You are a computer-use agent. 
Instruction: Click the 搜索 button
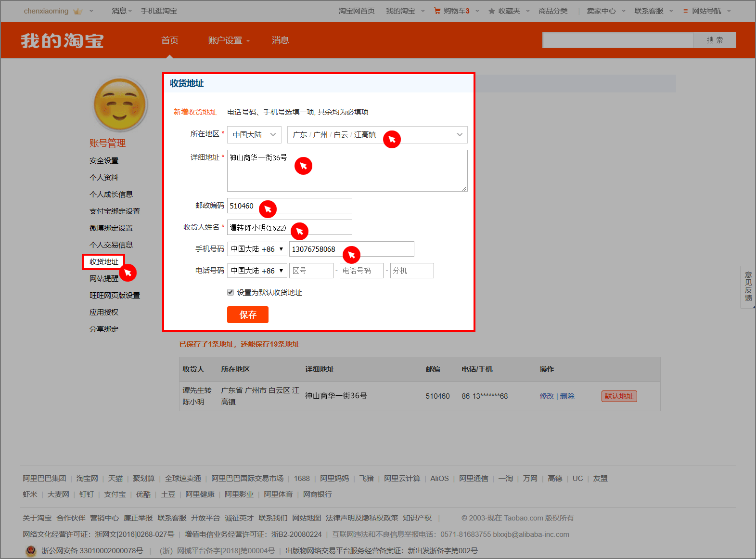(x=715, y=40)
